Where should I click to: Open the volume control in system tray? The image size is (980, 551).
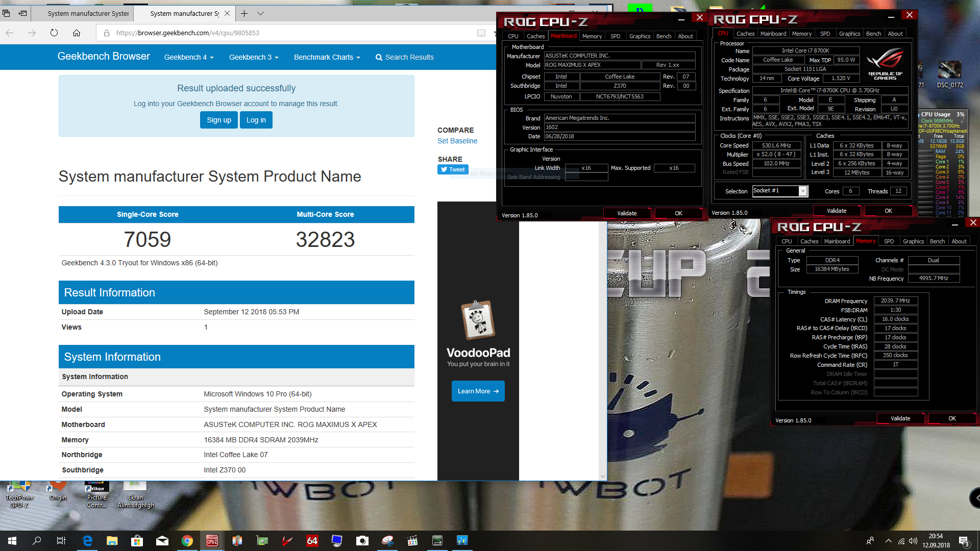click(x=913, y=541)
